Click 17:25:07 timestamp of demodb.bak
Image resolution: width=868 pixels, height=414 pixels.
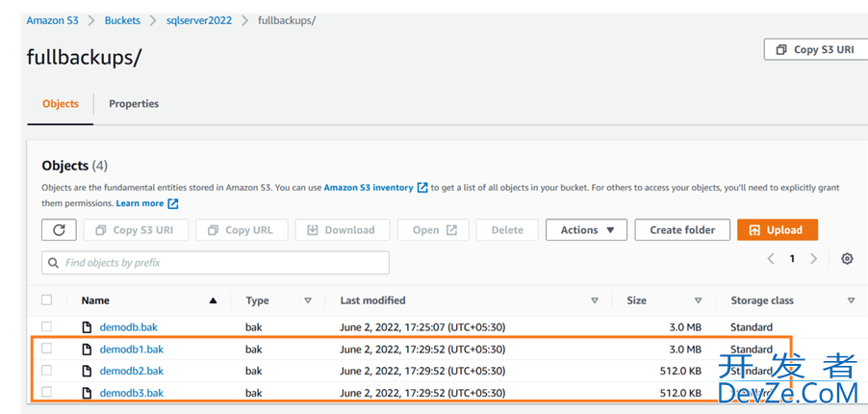click(x=423, y=327)
